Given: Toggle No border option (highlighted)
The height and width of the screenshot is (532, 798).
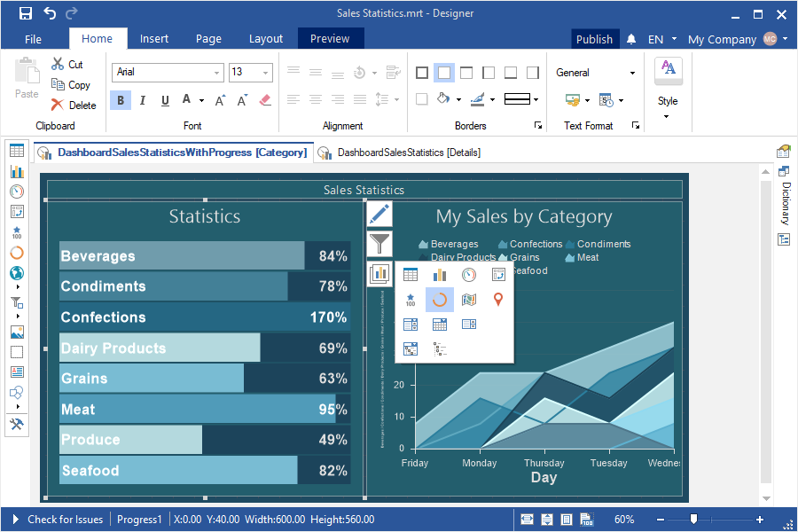Looking at the screenshot, I should pos(444,73).
